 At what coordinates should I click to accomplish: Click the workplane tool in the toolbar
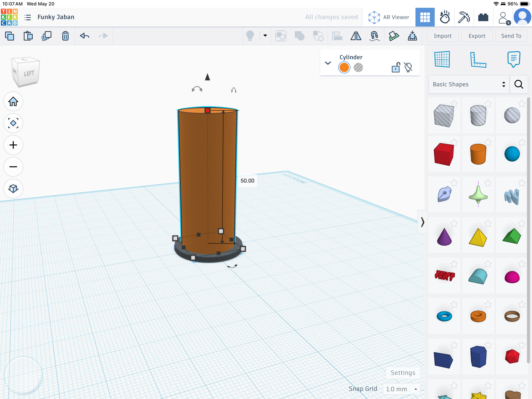[394, 36]
